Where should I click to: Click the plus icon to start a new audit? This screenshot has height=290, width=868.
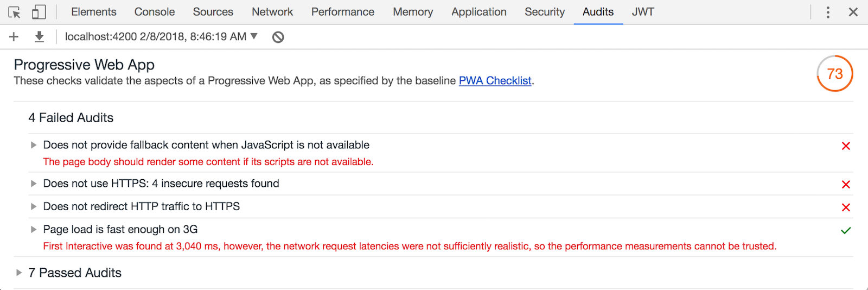[x=14, y=36]
